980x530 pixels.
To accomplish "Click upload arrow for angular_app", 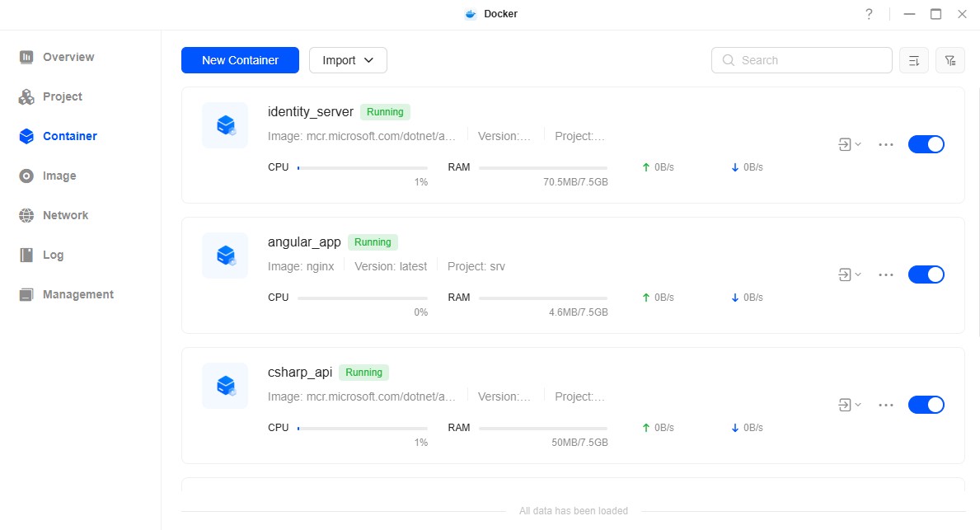I will (645, 298).
